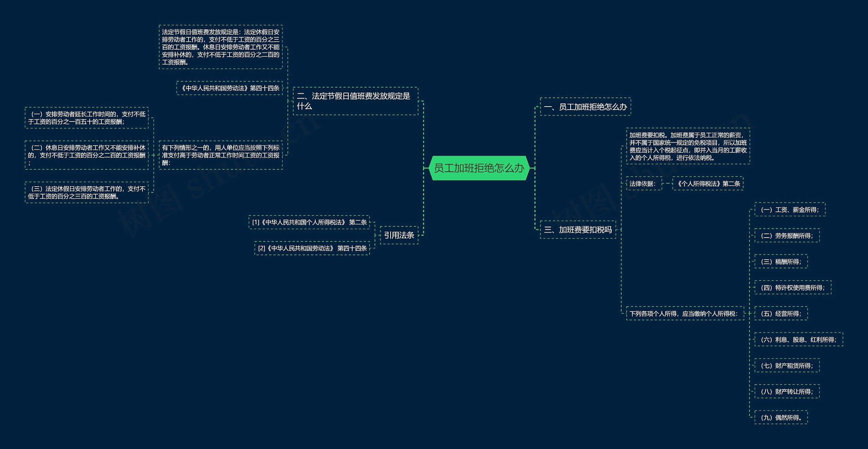Select the [1]《中华人民共和国个人所得税法》第二条 reference
Viewport: 868px width, 449px height.
309,222
